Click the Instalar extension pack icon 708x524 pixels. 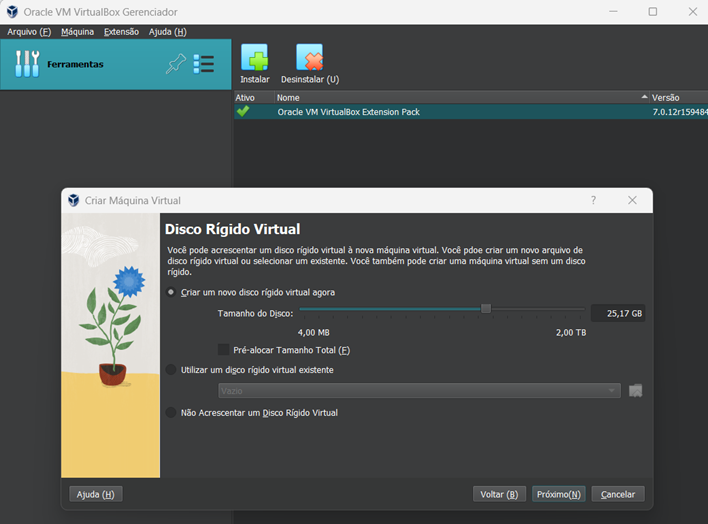coord(255,57)
